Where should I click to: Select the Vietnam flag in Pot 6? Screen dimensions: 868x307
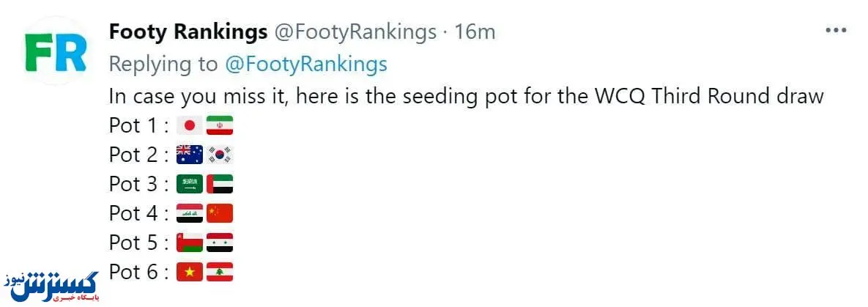(x=190, y=272)
